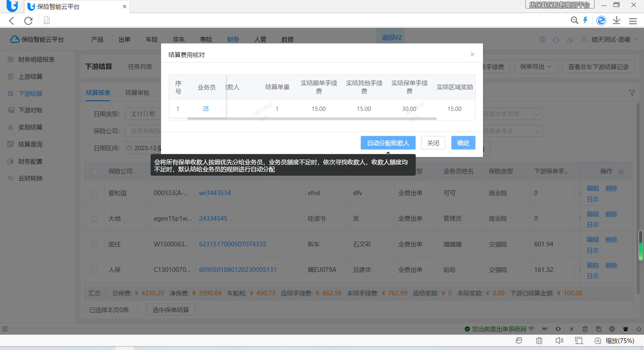The height and width of the screenshot is (350, 644).
Task: Check the 爱和谊 row checkbox
Action: pyautogui.click(x=94, y=193)
